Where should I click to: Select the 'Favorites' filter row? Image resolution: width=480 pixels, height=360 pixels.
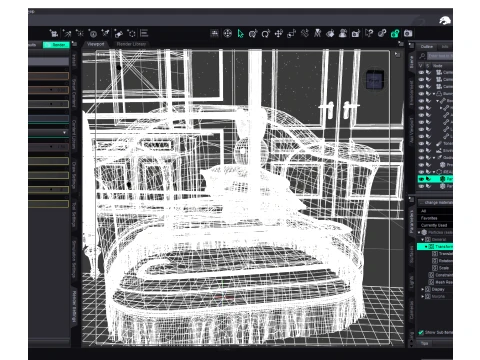click(435, 218)
